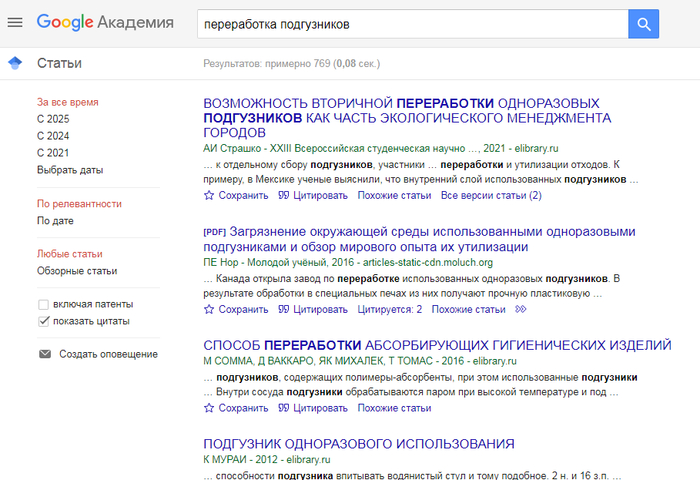Viewport: 700px width, 480px height.
Task: Save the first result with star icon
Action: 209,196
